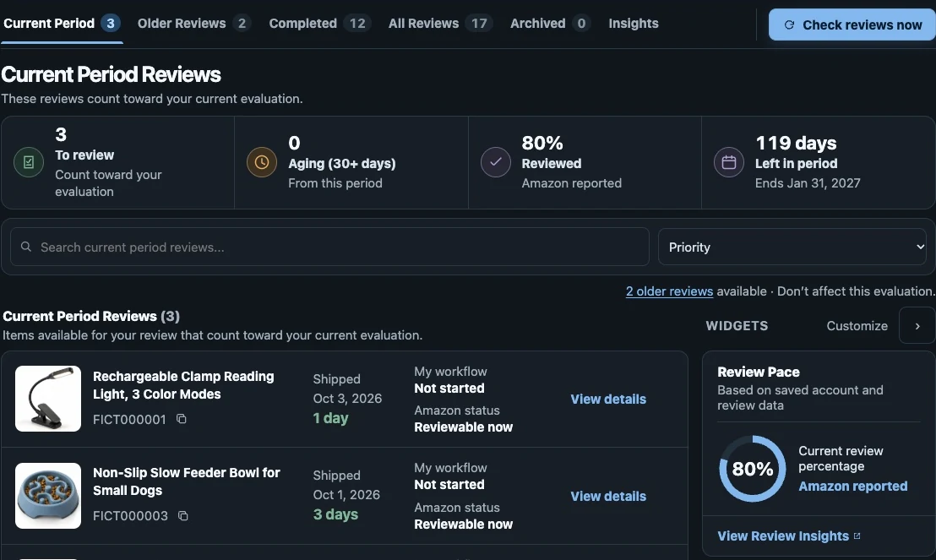Click the Aging clock icon

point(262,162)
